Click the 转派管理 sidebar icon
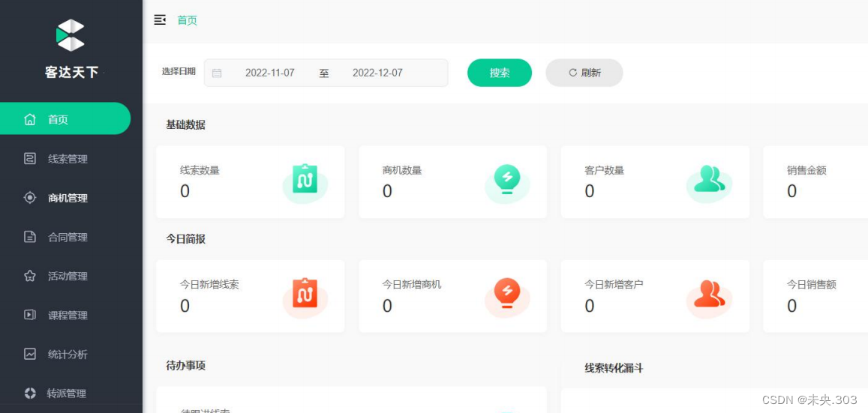The height and width of the screenshot is (413, 868). [x=30, y=394]
